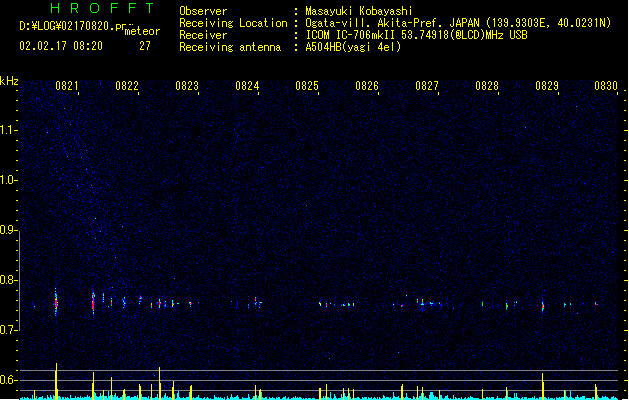Click the meteor echo just before 0829

click(543, 306)
